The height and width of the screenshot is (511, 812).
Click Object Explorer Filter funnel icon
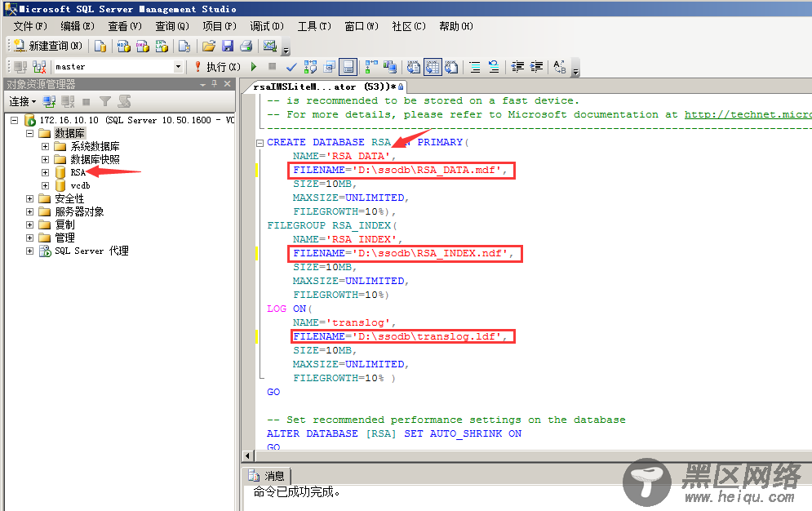pyautogui.click(x=105, y=101)
